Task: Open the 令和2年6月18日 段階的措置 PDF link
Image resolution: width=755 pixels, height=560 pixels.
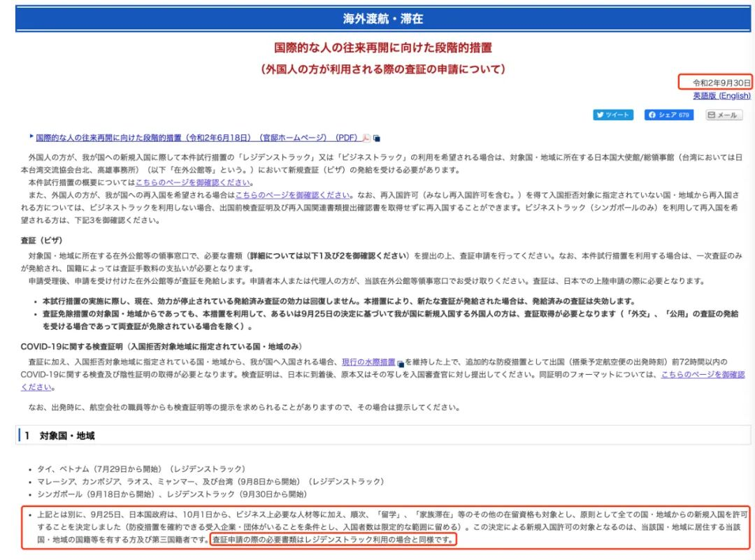Action: [x=197, y=138]
